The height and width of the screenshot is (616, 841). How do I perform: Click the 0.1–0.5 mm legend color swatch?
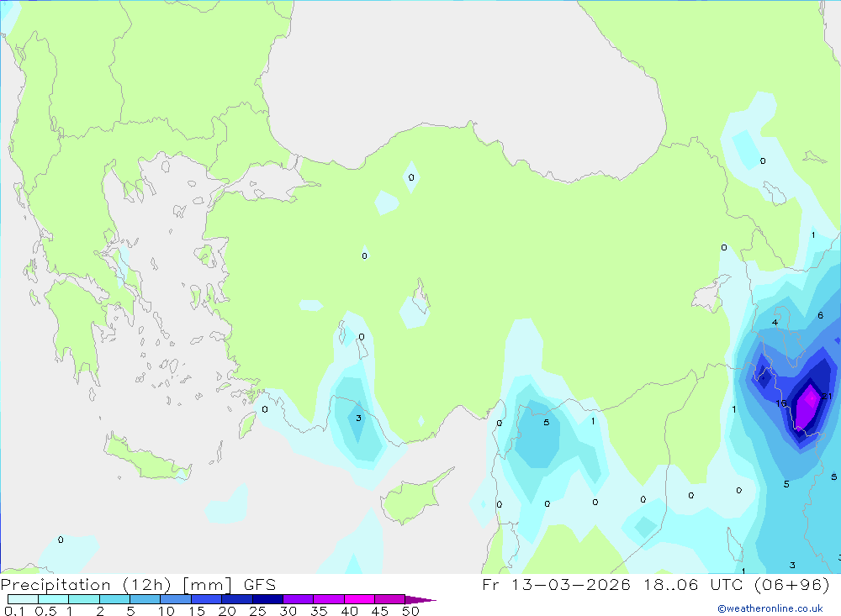[x=23, y=599]
